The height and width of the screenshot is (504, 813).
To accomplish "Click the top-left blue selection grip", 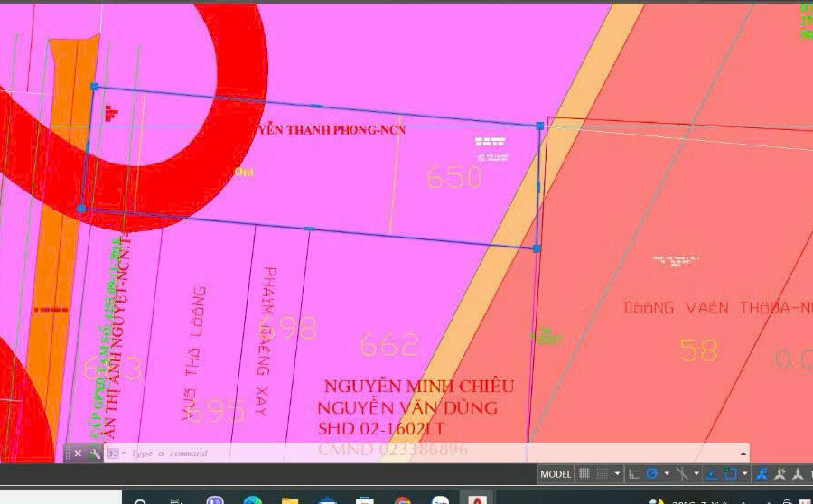I will coord(94,87).
